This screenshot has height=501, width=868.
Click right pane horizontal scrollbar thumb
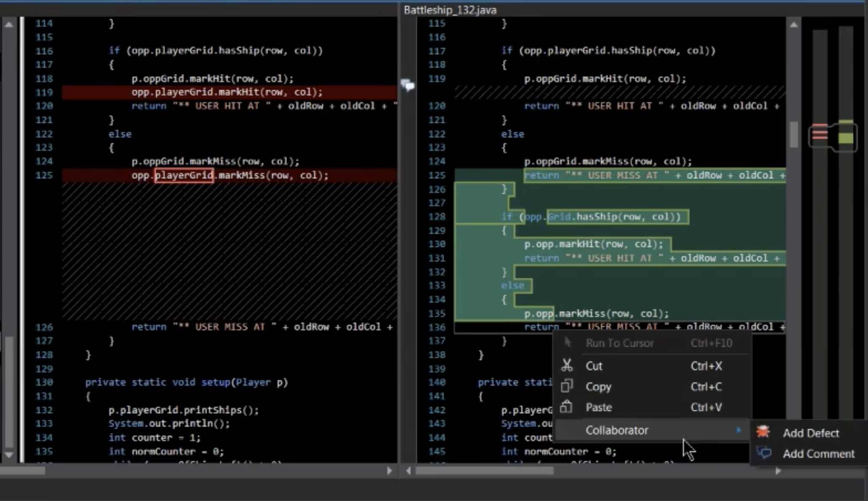[484, 470]
